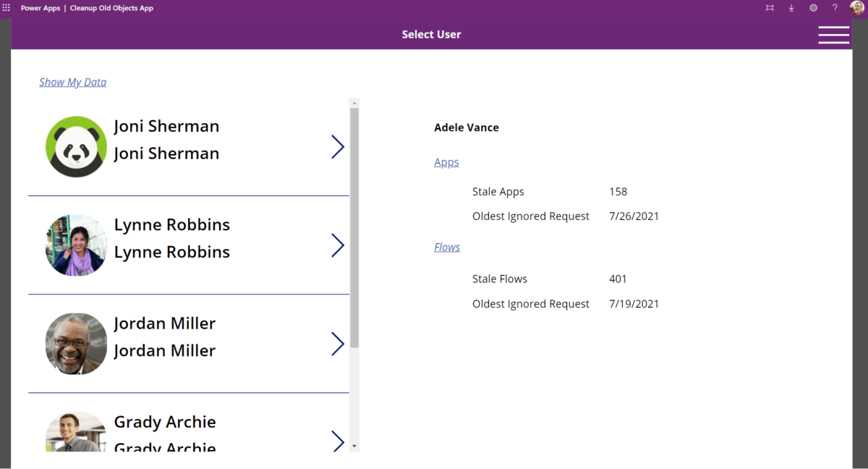This screenshot has width=868, height=469.
Task: Click Joni Sherman's panda avatar
Action: [76, 146]
